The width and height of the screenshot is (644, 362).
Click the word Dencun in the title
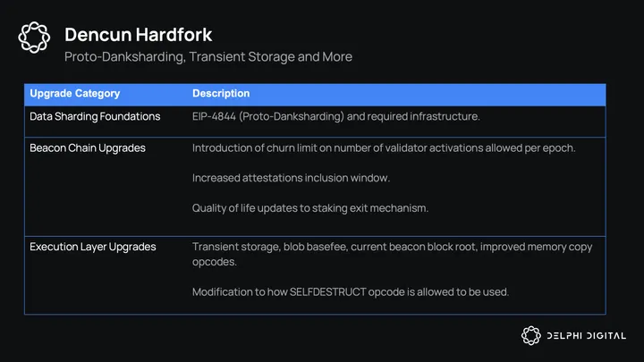[94, 34]
